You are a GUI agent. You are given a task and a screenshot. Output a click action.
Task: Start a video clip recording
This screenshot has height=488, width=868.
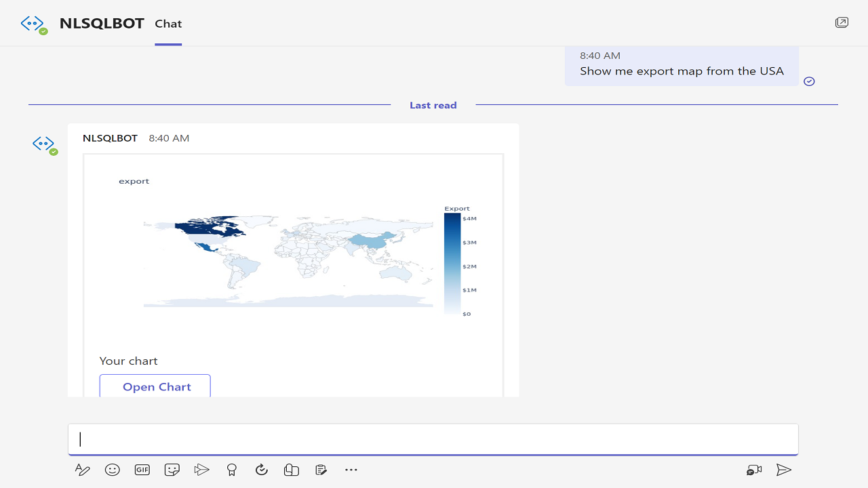coord(754,470)
